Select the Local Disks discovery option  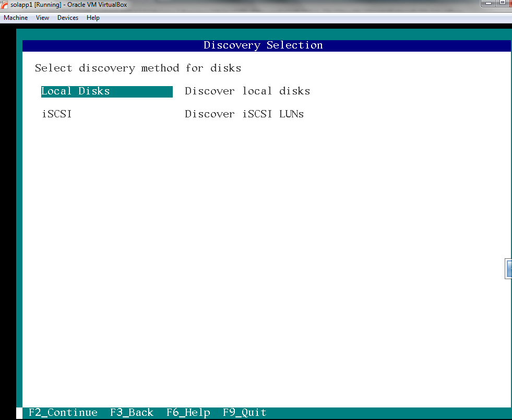[x=107, y=91]
